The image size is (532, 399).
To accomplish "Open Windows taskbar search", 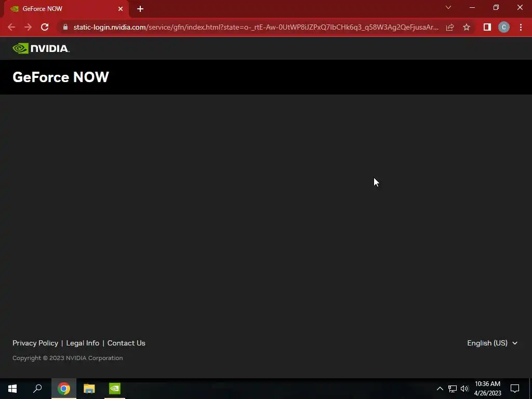I will point(37,389).
